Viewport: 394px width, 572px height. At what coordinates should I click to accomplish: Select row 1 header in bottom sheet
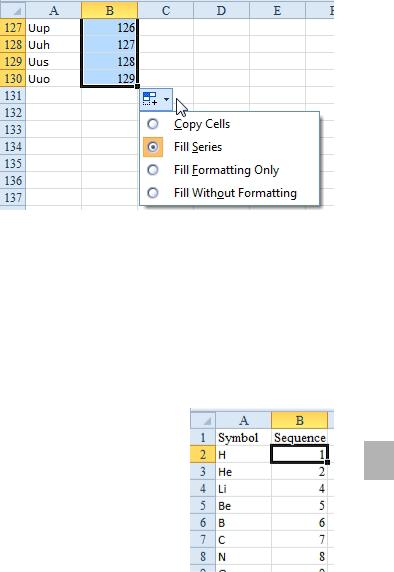coord(203,437)
